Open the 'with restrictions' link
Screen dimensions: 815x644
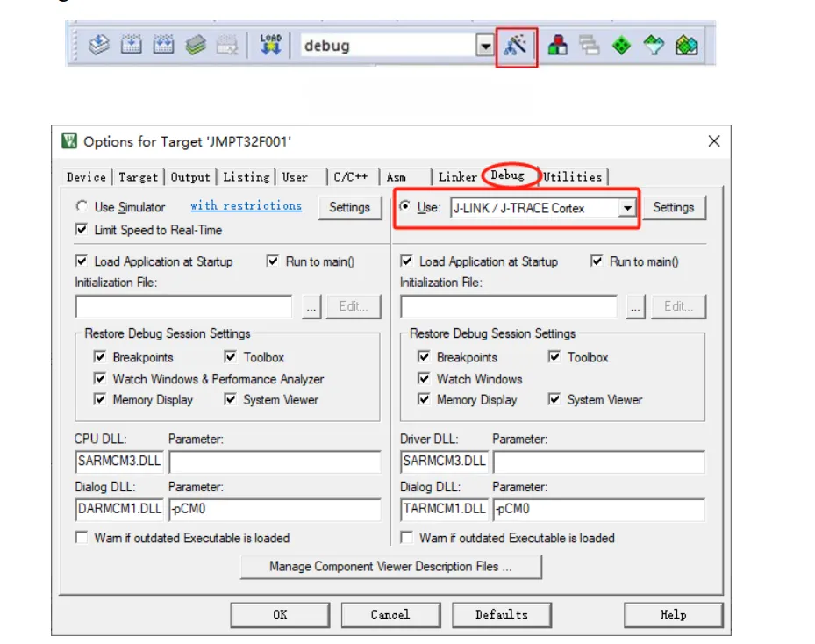[246, 206]
